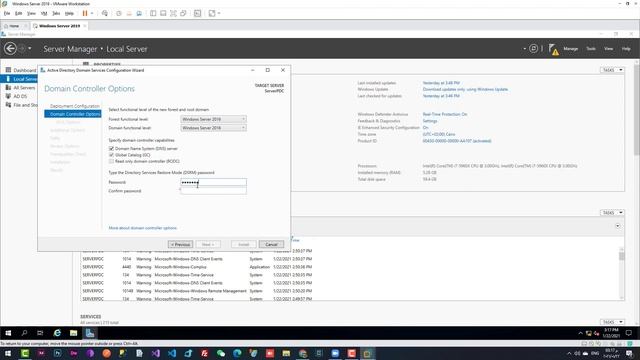Image resolution: width=640 pixels, height=360 pixels.
Task: Select Deployment Configuration wizard step
Action: (75, 106)
